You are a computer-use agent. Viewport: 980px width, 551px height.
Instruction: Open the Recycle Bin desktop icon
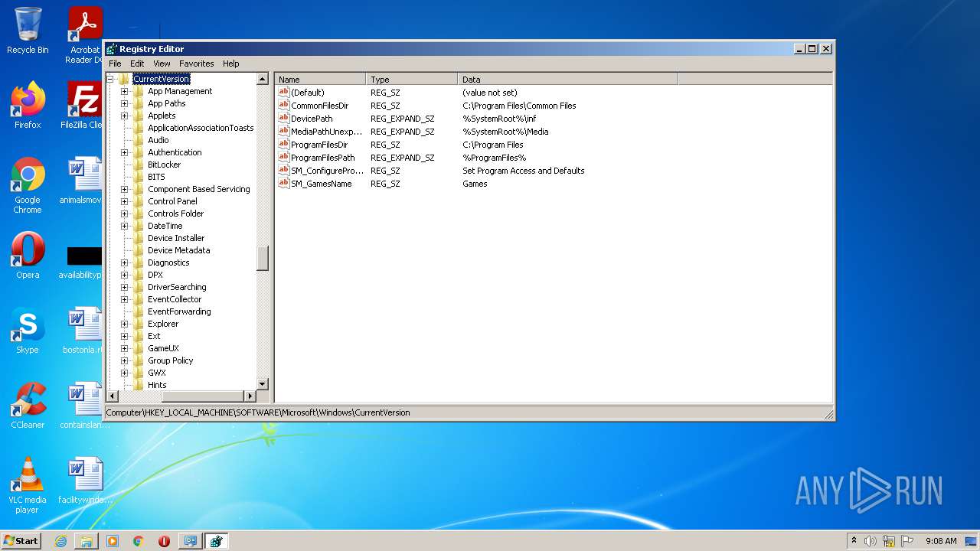pyautogui.click(x=28, y=31)
